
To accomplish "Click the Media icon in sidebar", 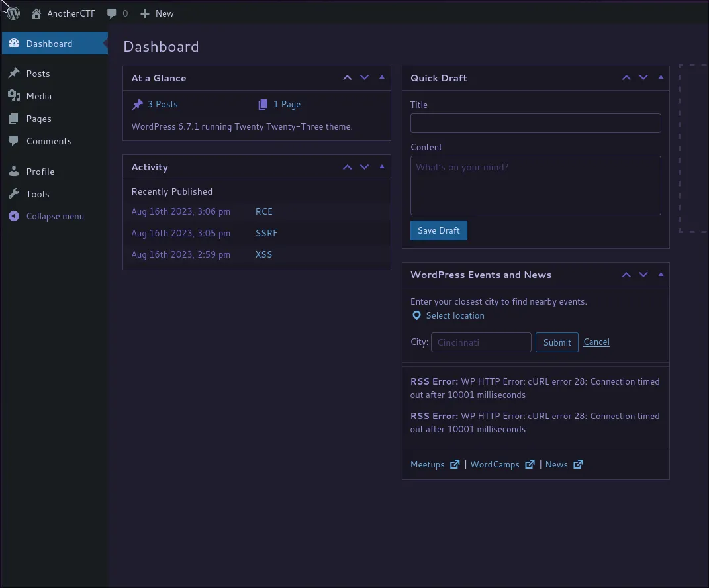I will click(14, 95).
